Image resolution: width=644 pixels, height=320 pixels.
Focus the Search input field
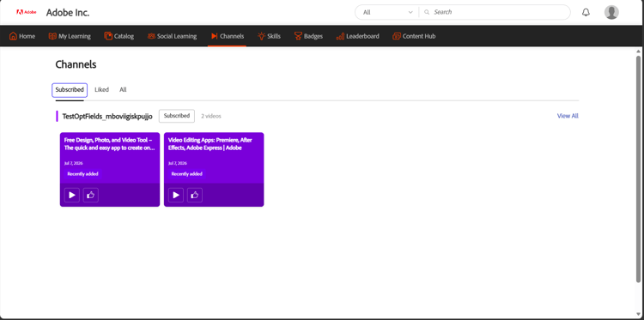pyautogui.click(x=494, y=12)
